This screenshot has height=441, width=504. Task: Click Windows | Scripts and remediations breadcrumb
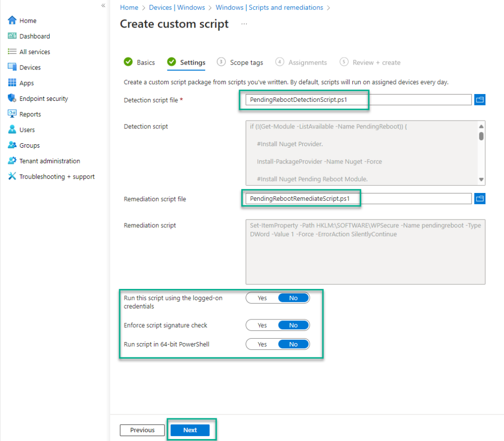[269, 7]
